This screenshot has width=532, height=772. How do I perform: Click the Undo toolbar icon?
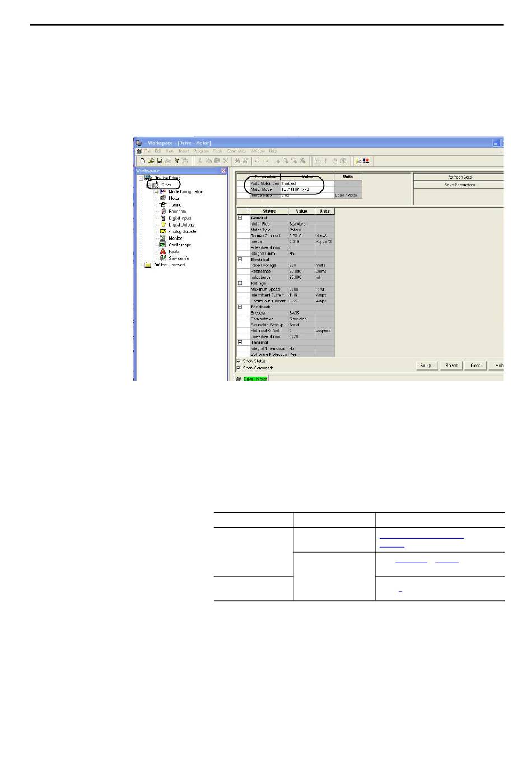click(257, 161)
